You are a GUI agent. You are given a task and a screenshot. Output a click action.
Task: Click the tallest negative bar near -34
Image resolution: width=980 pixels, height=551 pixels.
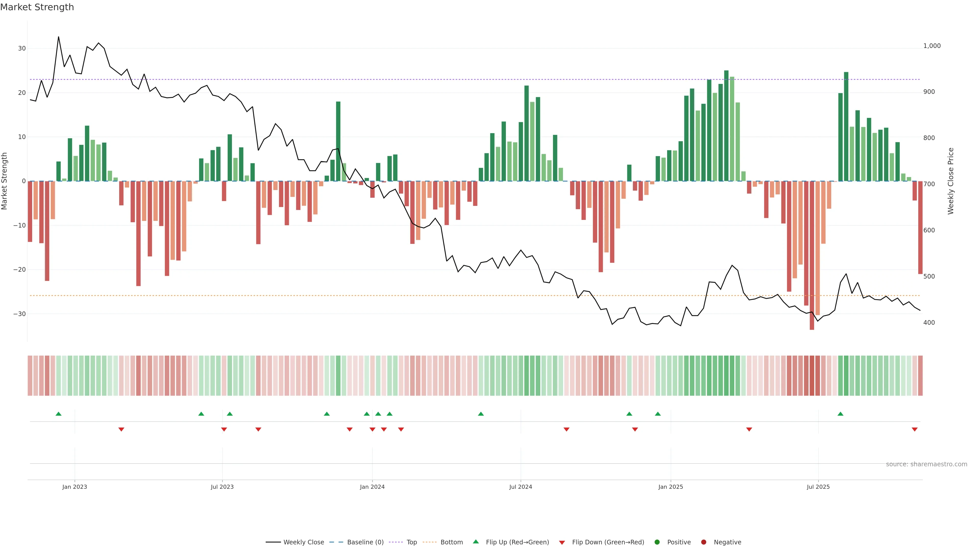click(x=812, y=255)
